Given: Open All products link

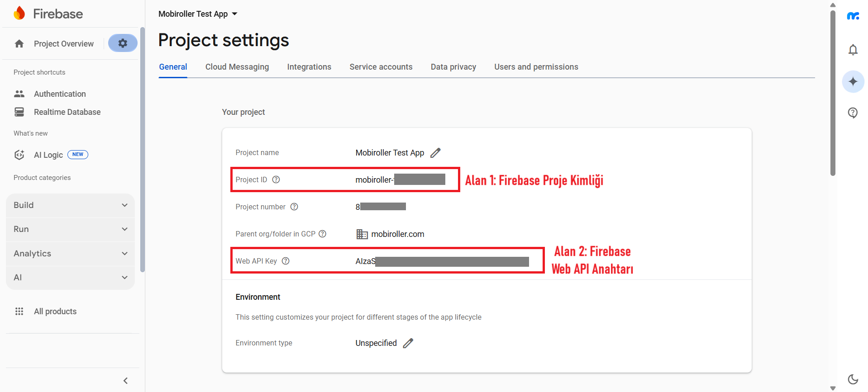Looking at the screenshot, I should 55,312.
